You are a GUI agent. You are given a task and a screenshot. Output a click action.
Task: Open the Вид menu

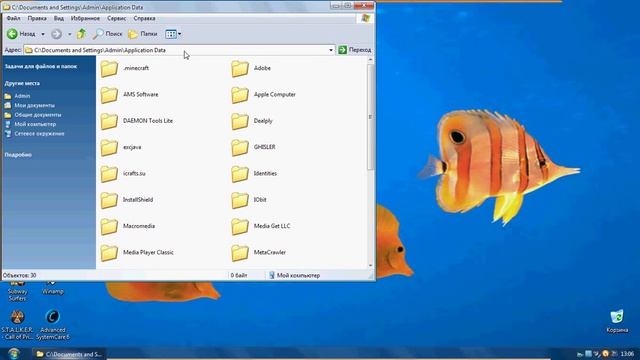coord(59,18)
